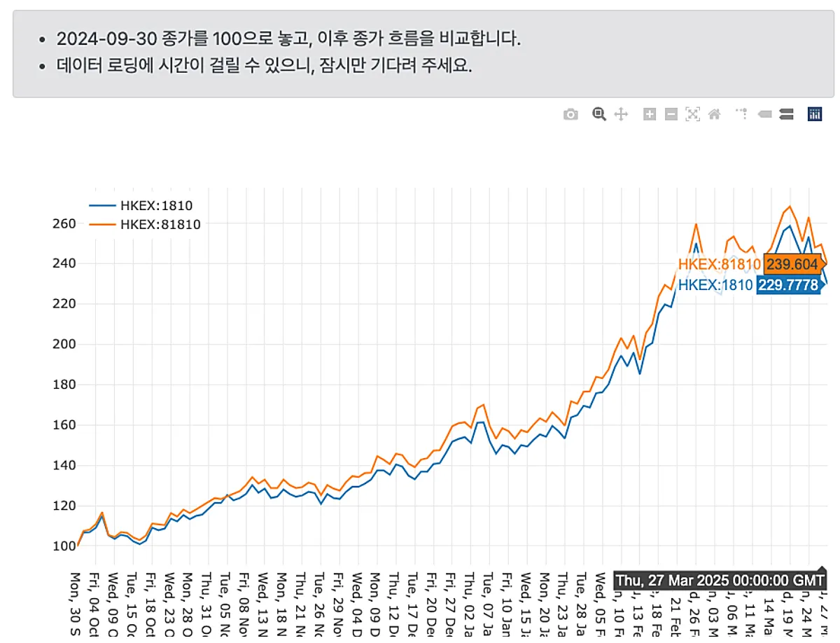Click the orange HKEX:81810 value label 239.604
Image resolution: width=840 pixels, height=643 pixels.
(x=793, y=264)
